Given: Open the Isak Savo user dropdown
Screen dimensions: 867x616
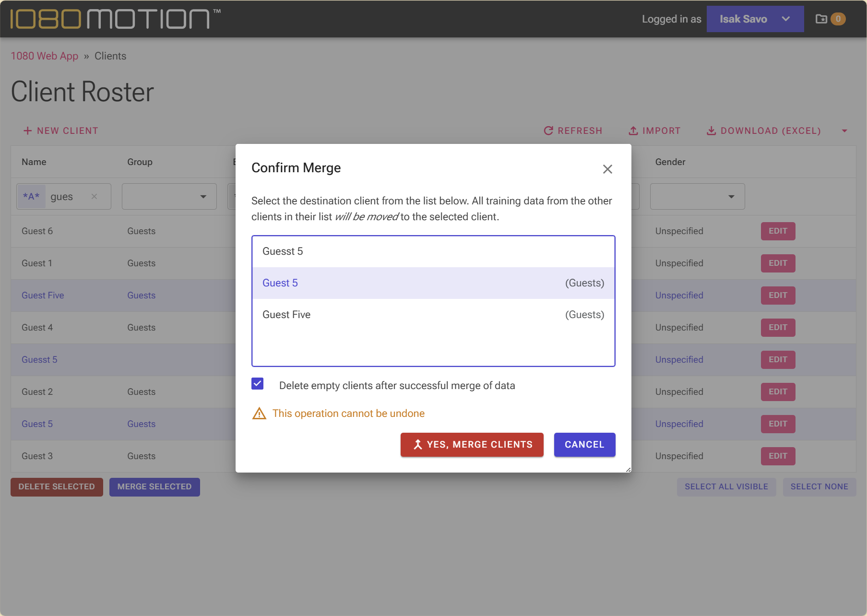Looking at the screenshot, I should [x=755, y=19].
